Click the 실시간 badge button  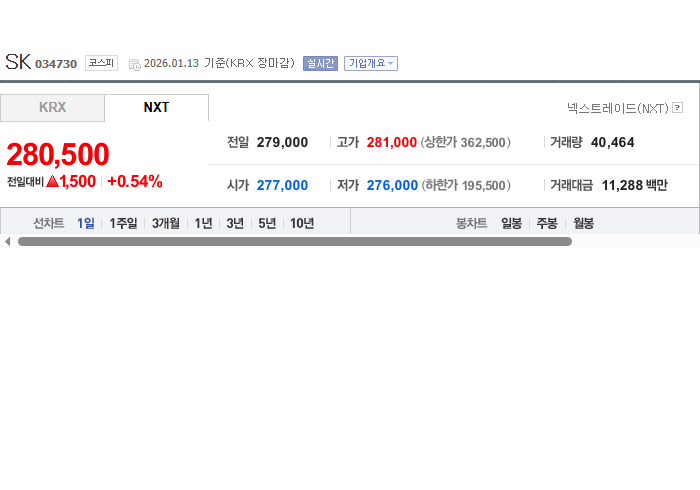pyautogui.click(x=320, y=63)
